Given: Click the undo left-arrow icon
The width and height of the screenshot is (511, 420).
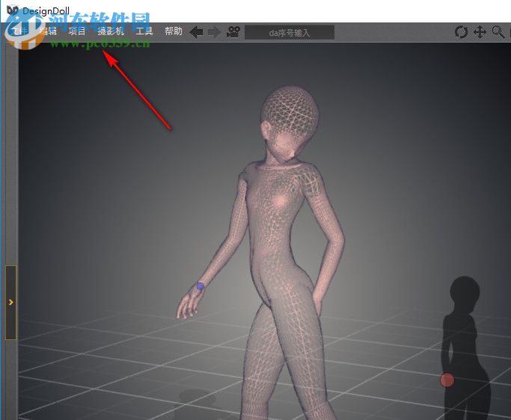Looking at the screenshot, I should [196, 32].
